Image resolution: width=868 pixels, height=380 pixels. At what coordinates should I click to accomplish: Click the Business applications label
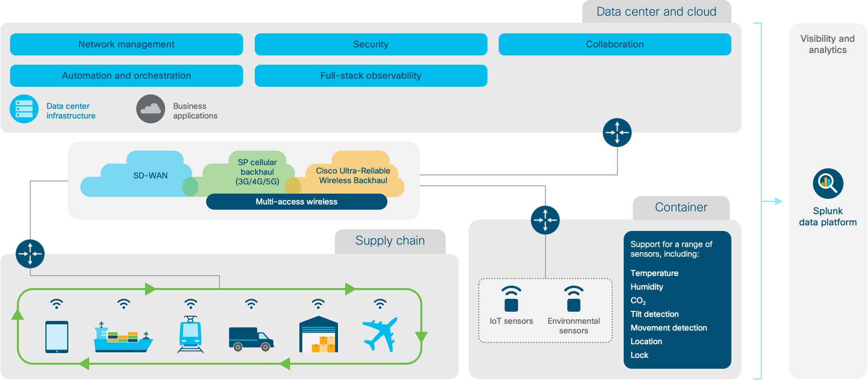point(195,111)
